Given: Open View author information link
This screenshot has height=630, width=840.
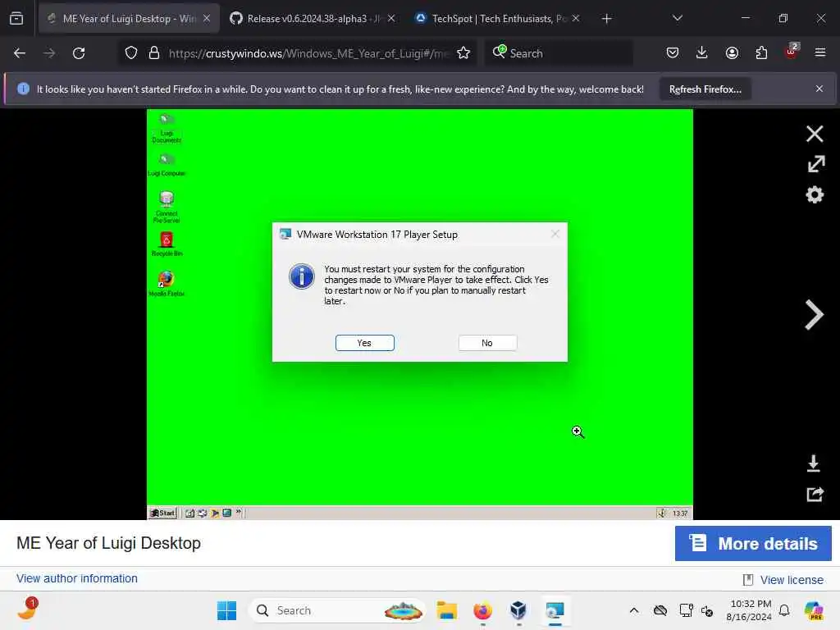Looking at the screenshot, I should pos(76,578).
